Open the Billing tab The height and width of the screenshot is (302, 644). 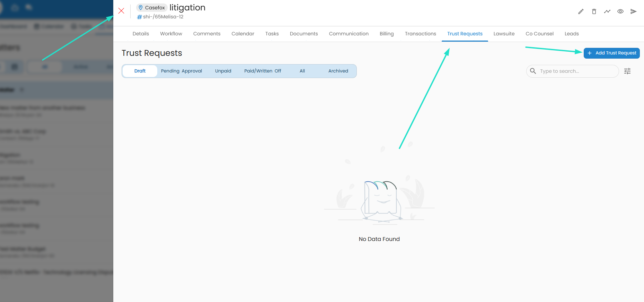coord(387,34)
